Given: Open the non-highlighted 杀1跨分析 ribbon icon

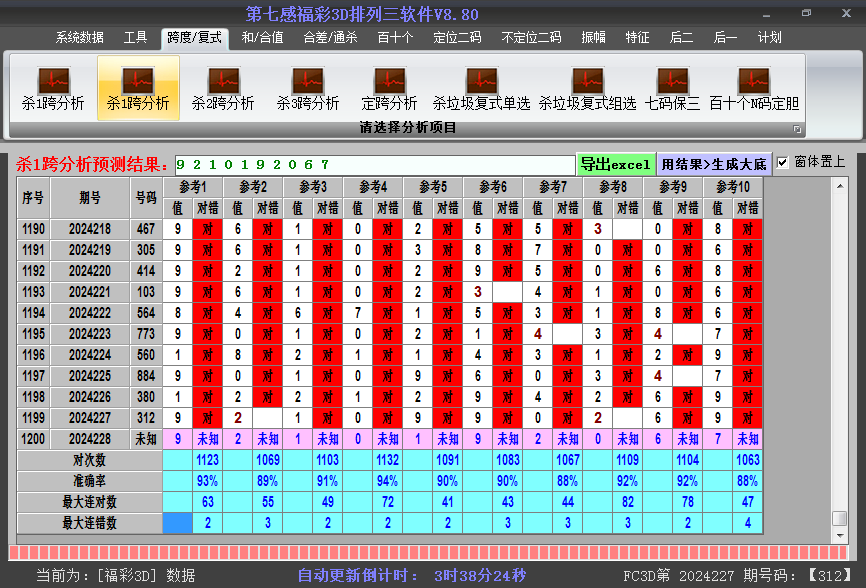Looking at the screenshot, I should tap(53, 88).
